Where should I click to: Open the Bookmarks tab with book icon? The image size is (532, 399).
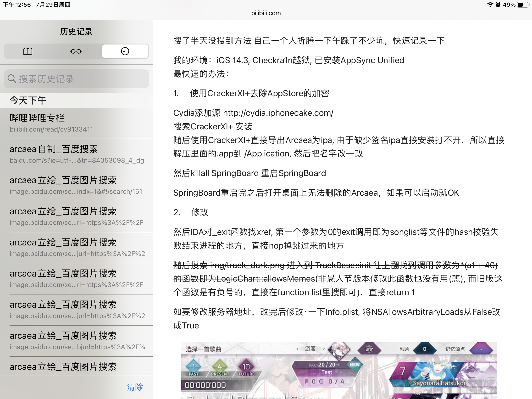tap(28, 51)
